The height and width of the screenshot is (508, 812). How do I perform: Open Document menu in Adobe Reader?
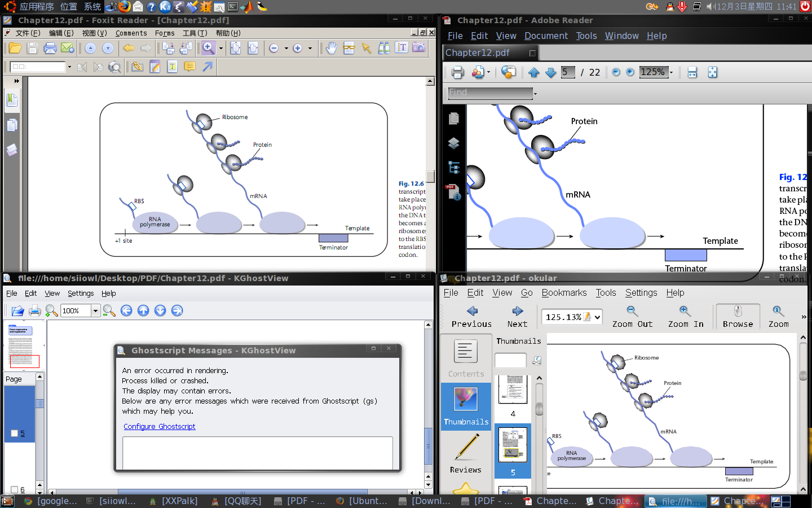point(546,36)
